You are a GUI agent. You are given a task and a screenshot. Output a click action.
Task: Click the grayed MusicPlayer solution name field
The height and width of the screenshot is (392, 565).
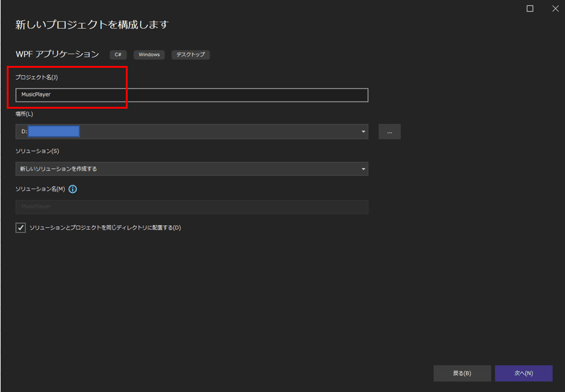tap(192, 207)
